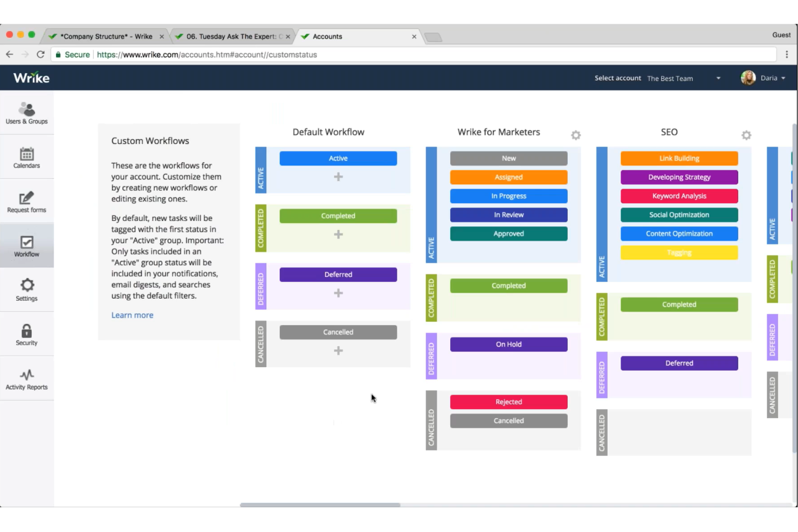Click the In Progress status
This screenshot has width=798, height=532.
(508, 196)
